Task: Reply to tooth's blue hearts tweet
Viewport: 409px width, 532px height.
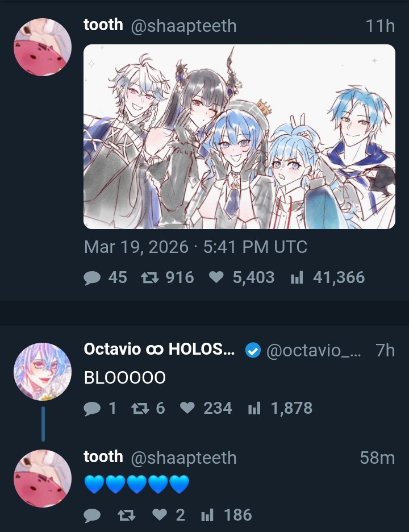Action: point(92,516)
